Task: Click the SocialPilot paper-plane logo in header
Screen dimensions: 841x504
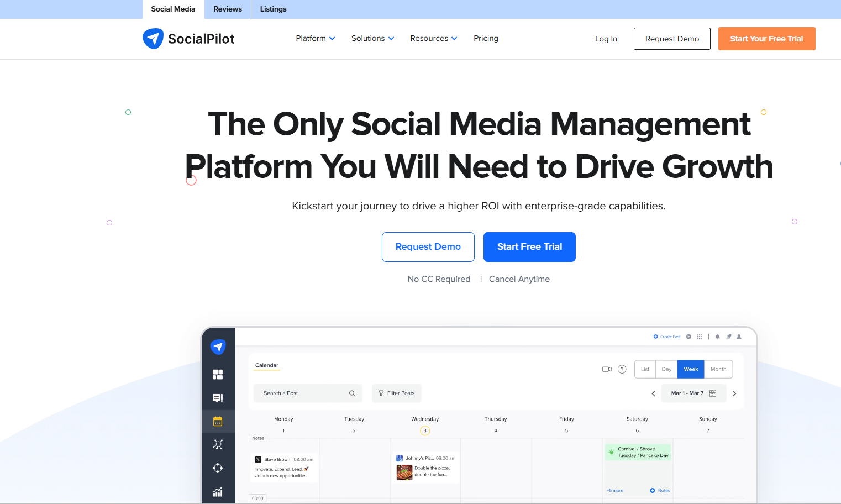Action: coord(153,39)
